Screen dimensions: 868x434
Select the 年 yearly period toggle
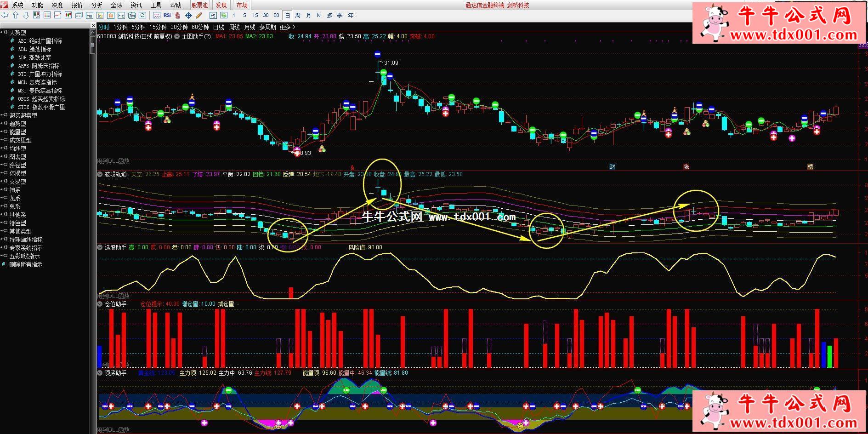point(351,15)
